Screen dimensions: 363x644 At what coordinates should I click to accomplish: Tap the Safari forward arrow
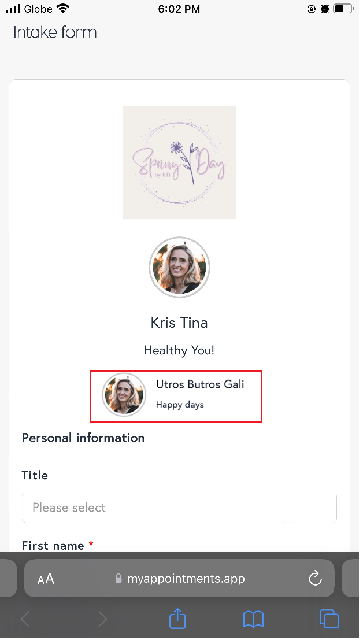pos(102,619)
